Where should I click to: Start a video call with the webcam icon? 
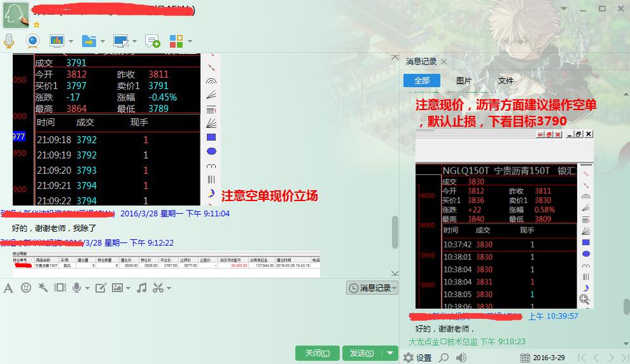[x=32, y=41]
